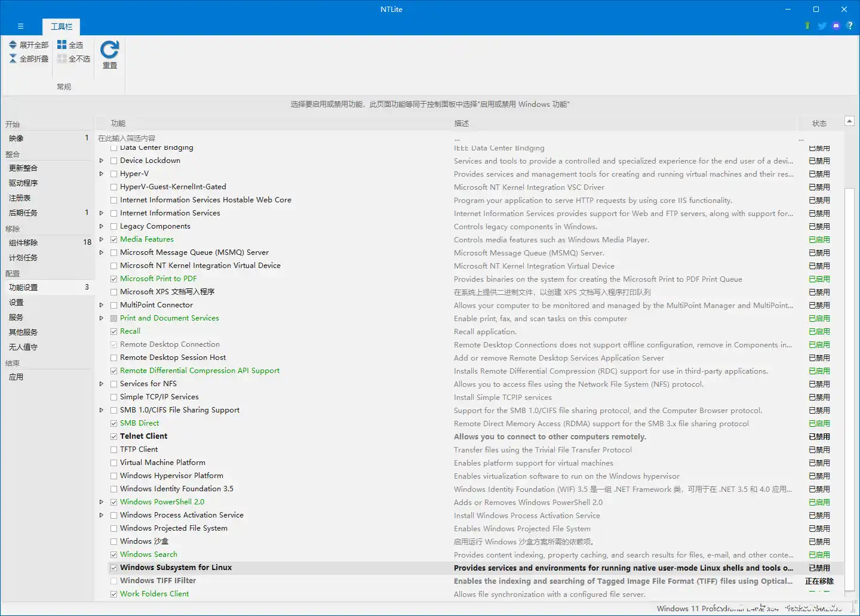
Task: Open 组件移除 in the left sidebar
Action: point(23,242)
